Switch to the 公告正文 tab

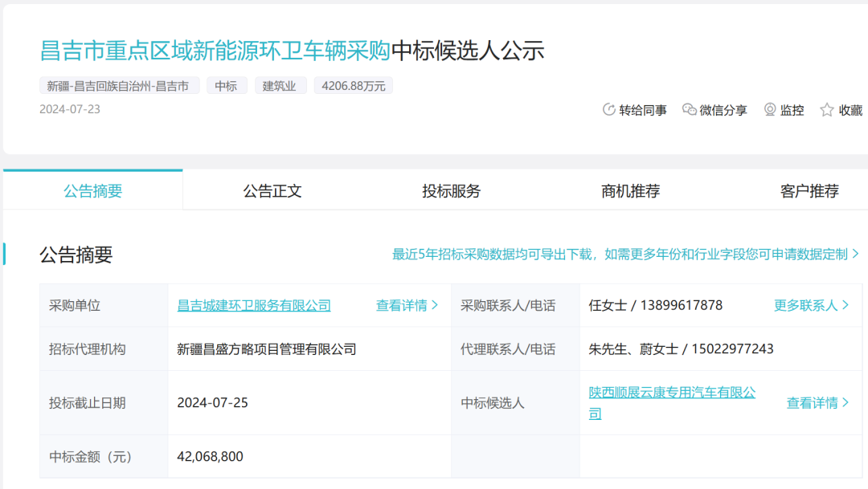[x=272, y=191]
